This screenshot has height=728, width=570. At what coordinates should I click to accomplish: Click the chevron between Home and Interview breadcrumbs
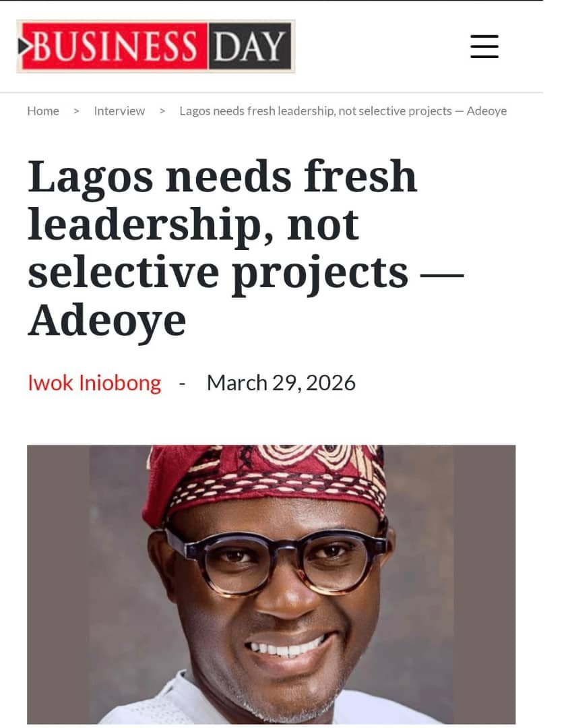pyautogui.click(x=75, y=111)
